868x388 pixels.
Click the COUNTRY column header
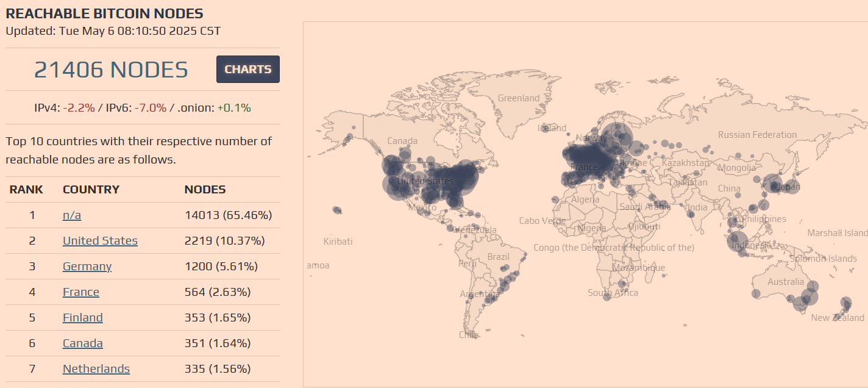[91, 190]
